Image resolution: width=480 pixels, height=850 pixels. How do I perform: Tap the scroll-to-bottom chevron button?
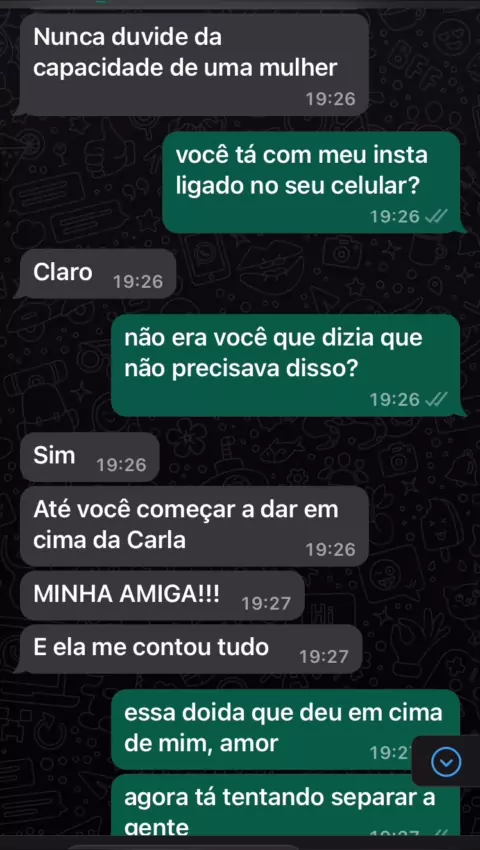coord(446,762)
